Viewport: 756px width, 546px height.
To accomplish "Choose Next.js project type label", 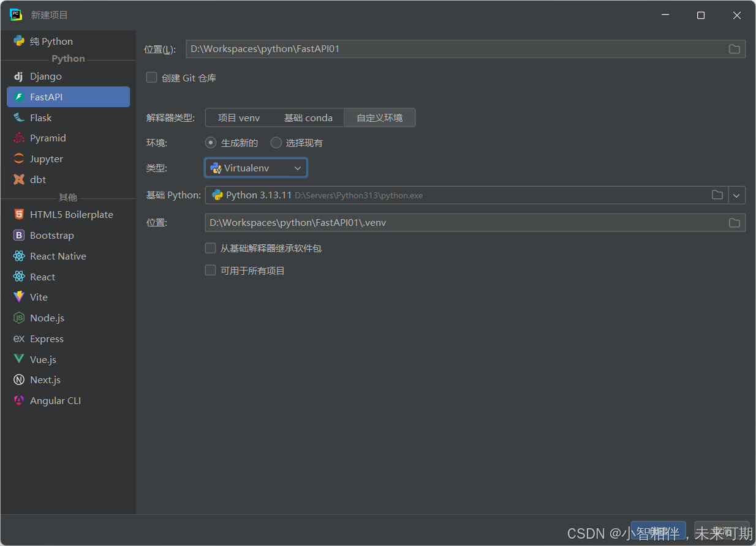I will coord(45,380).
